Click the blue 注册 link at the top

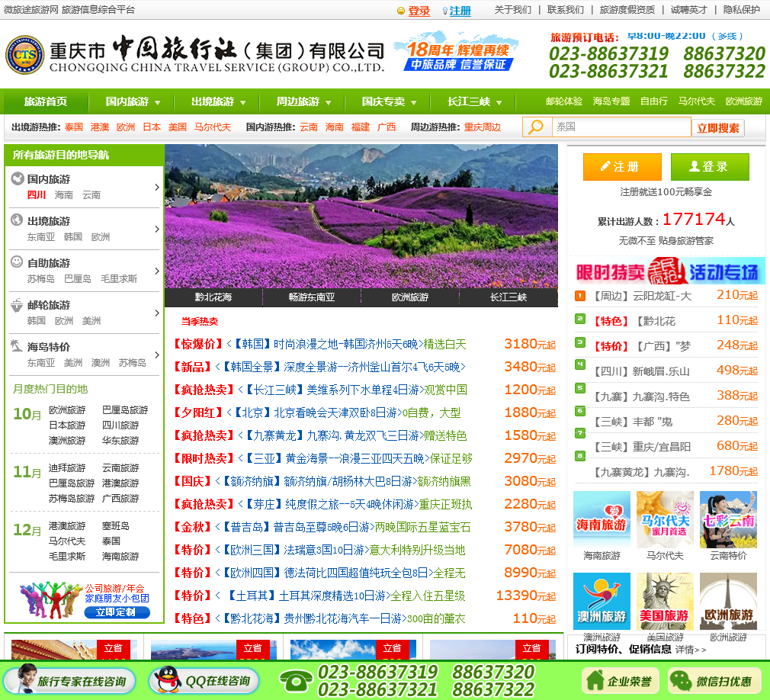tap(460, 11)
